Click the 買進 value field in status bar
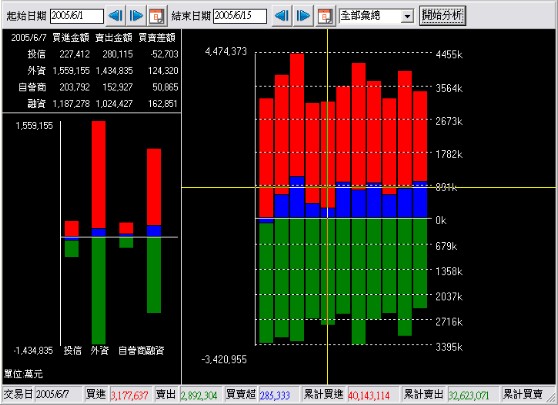This screenshot has width=558, height=405. 130,395
